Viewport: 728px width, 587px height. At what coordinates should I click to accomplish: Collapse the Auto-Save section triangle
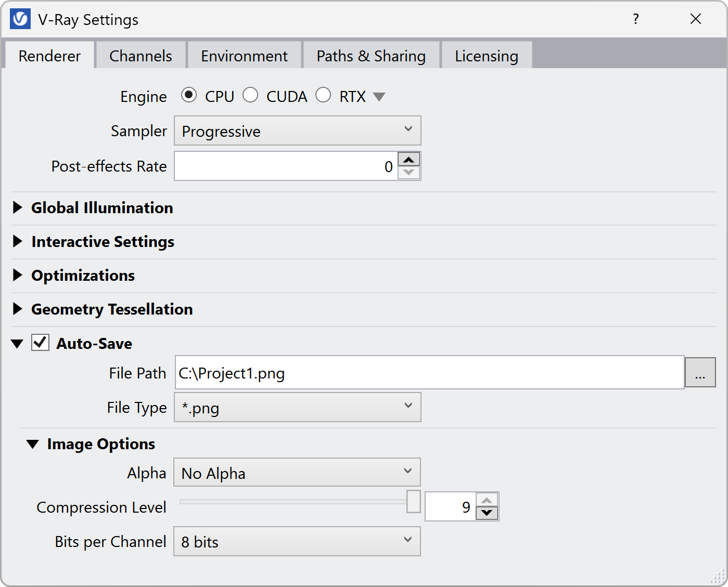(17, 344)
